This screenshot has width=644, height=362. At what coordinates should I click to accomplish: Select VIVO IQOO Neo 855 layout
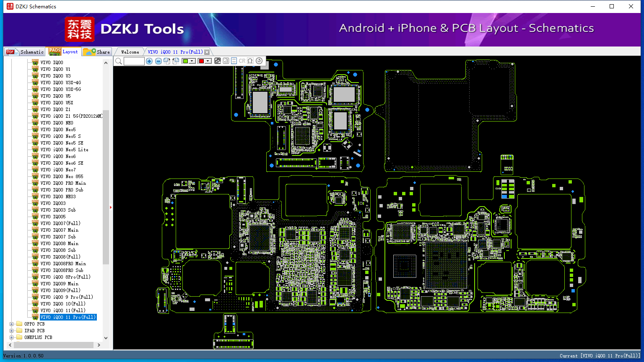[62, 176]
